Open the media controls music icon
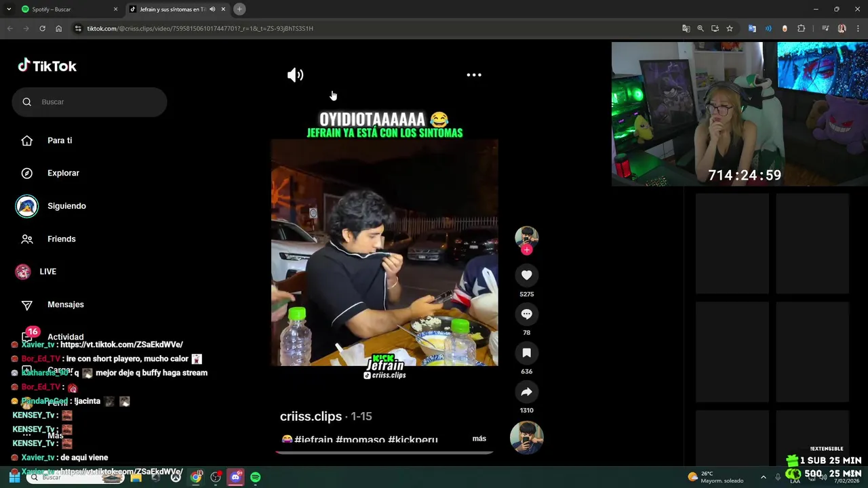 point(825,28)
